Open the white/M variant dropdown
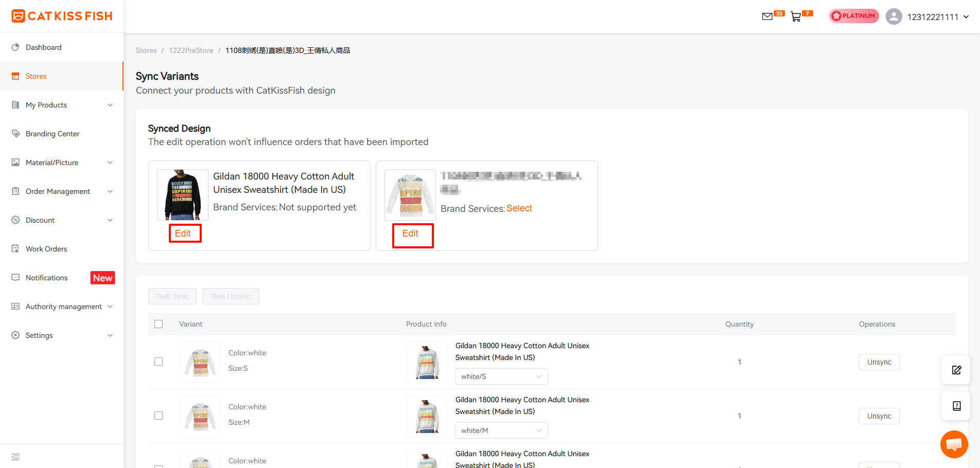The height and width of the screenshot is (468, 980). pos(501,430)
